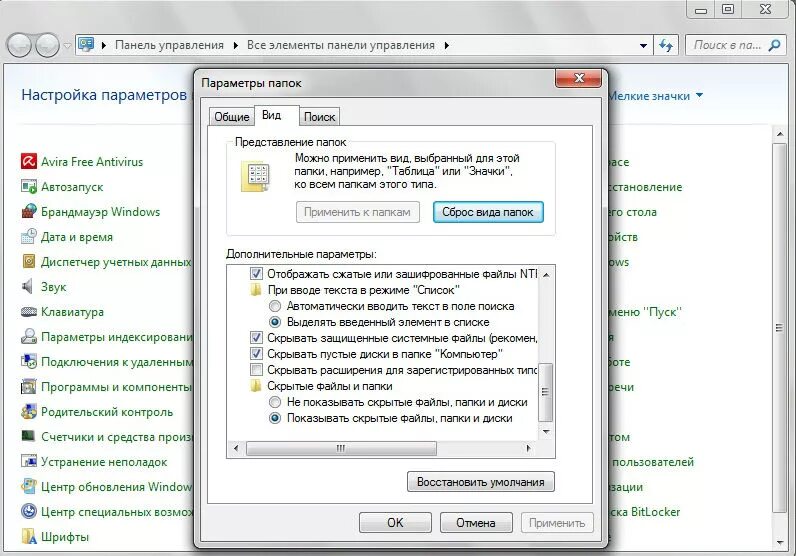The image size is (796, 556).
Task: Toggle 'Скрывать пустые диски' checkbox
Action: tap(256, 354)
